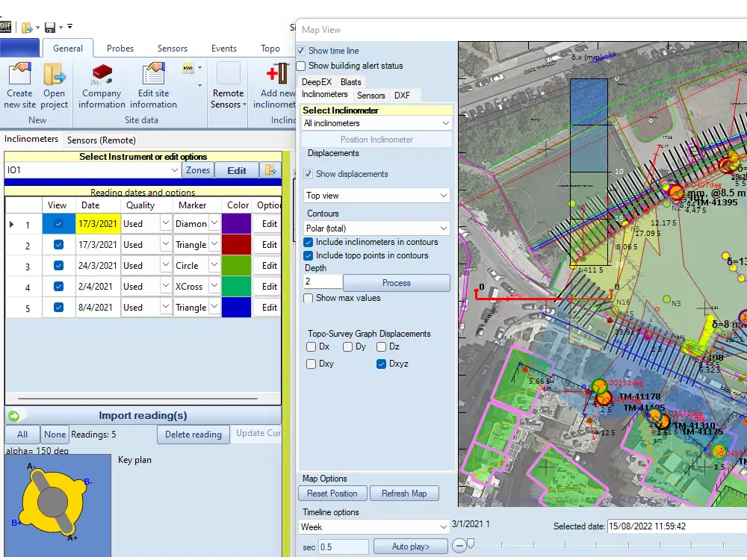Click Refresh Map under Map Options
The image size is (747, 560).
404,493
